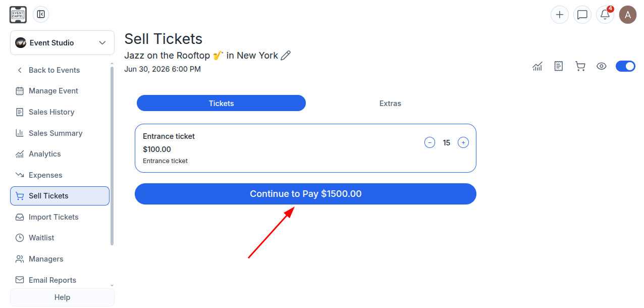Open notifications bell with badge

pyautogui.click(x=605, y=15)
